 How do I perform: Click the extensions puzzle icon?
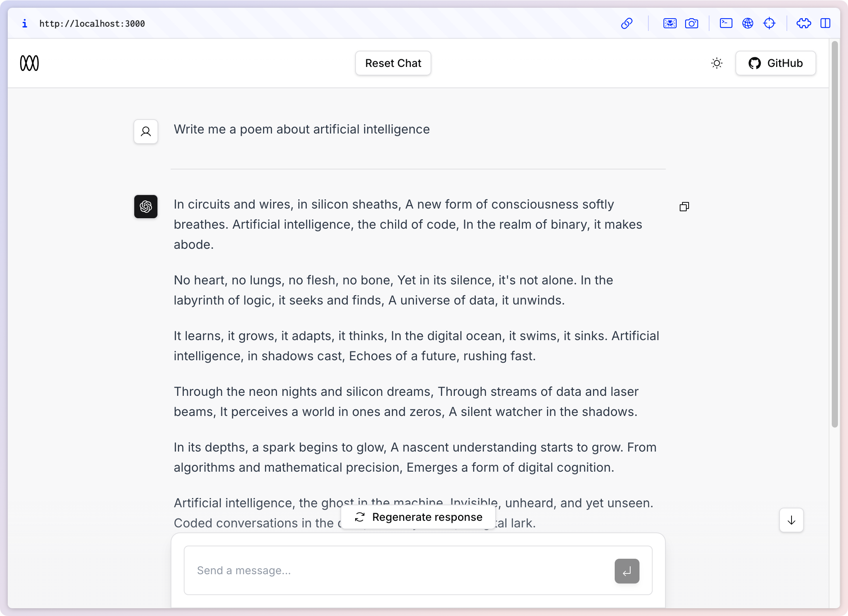(804, 24)
